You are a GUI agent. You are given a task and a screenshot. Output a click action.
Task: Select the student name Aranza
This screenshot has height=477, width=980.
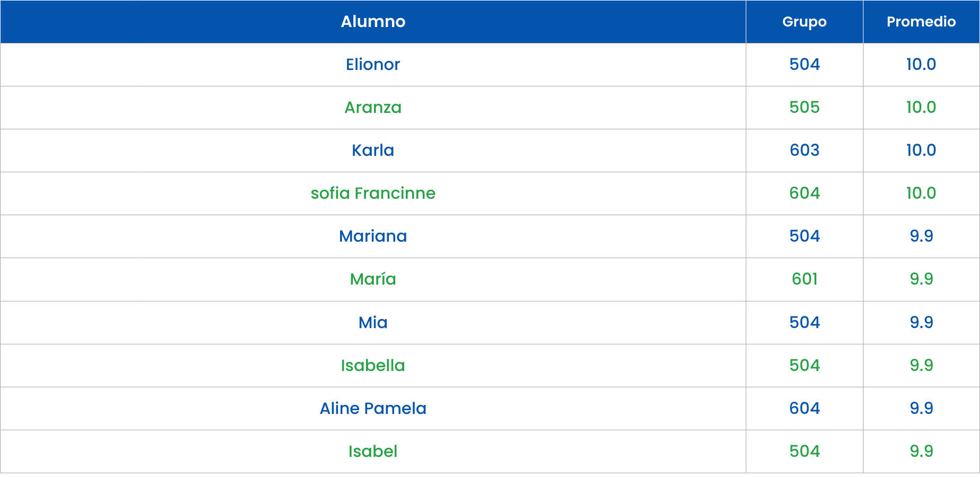click(373, 108)
